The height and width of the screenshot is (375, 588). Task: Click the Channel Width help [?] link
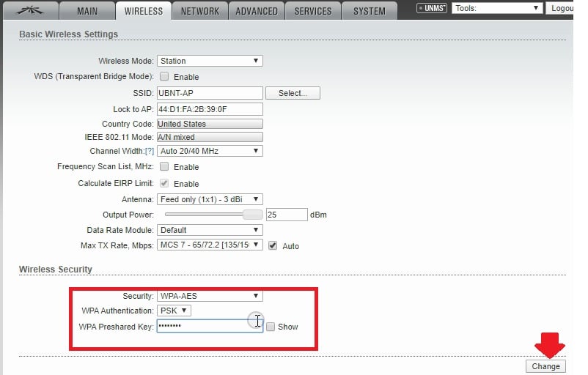150,151
